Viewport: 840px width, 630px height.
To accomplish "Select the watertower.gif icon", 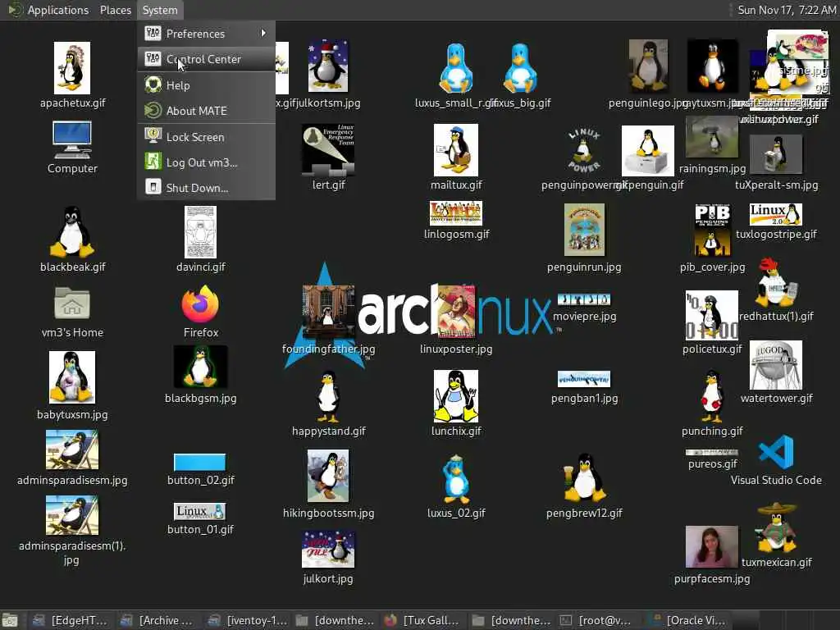I will [776, 365].
